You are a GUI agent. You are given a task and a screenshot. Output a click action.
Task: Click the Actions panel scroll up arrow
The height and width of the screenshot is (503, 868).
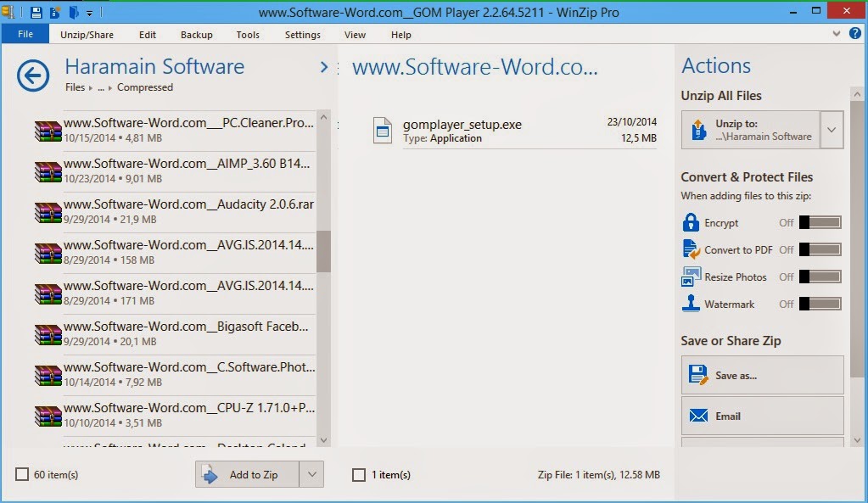(857, 95)
